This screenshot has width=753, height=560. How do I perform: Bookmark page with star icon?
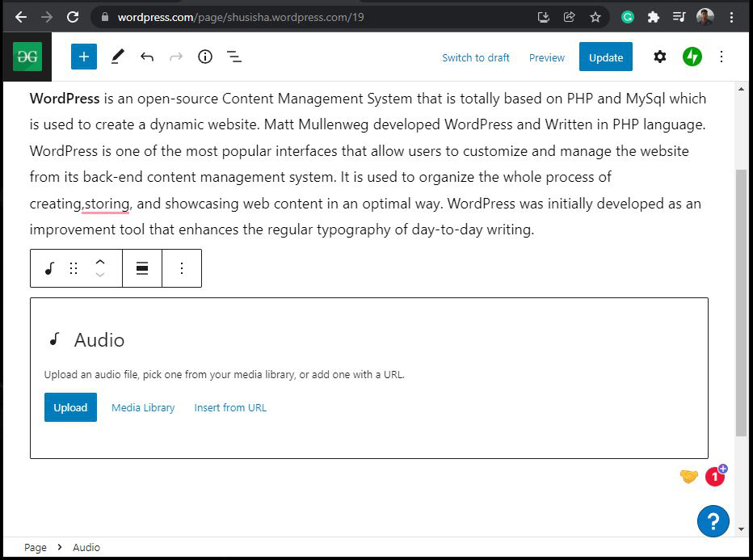click(595, 17)
